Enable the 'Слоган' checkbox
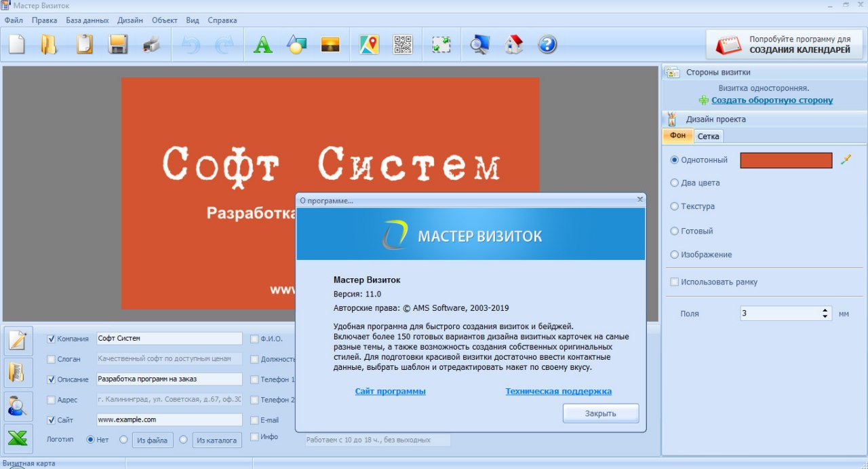Viewport: 868px width, 469px height. [52, 359]
